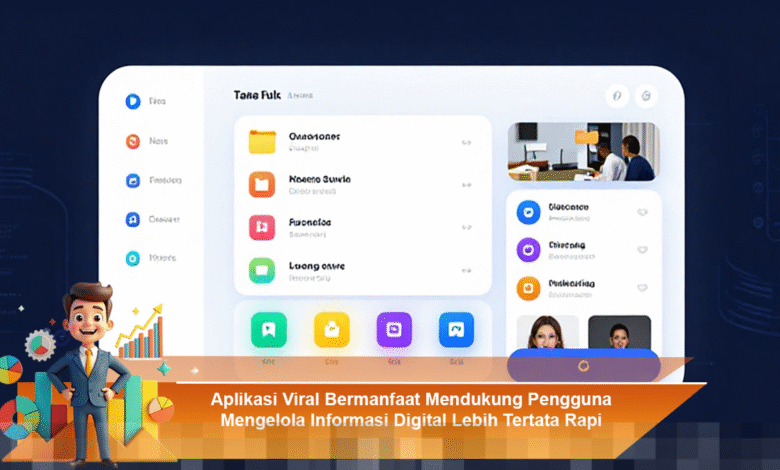Viewport: 780px width, 470px height.
Task: Expand the arrow on the yellow folder row
Action: click(x=466, y=142)
